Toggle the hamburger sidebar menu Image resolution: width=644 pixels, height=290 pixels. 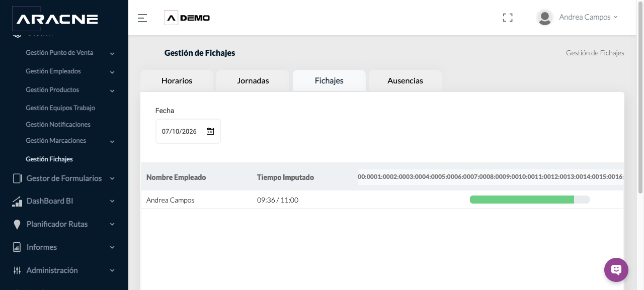142,18
